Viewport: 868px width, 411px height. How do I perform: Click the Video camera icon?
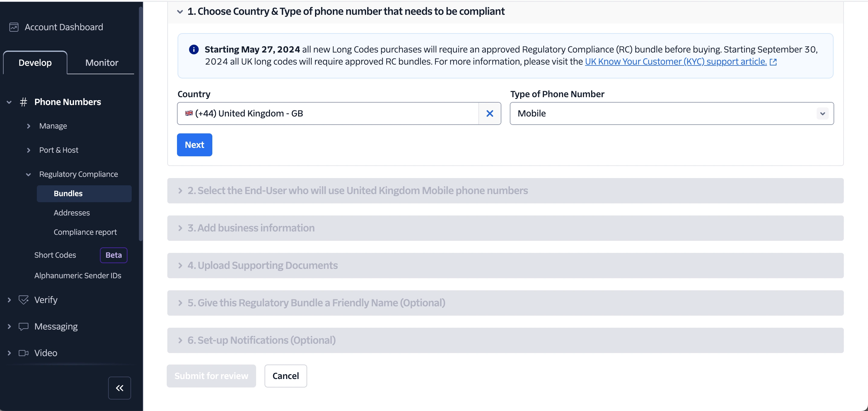click(x=23, y=353)
